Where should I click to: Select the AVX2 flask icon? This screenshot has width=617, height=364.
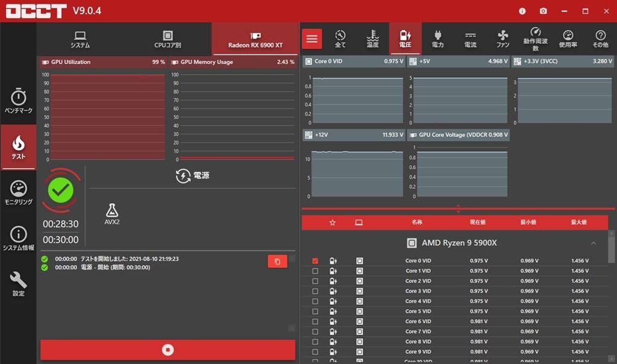[111, 210]
